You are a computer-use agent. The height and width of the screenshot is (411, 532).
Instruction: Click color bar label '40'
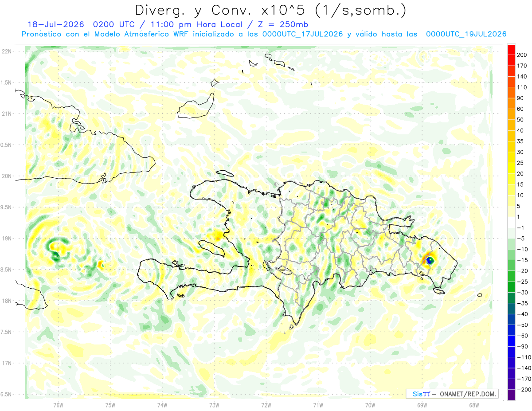[521, 130]
